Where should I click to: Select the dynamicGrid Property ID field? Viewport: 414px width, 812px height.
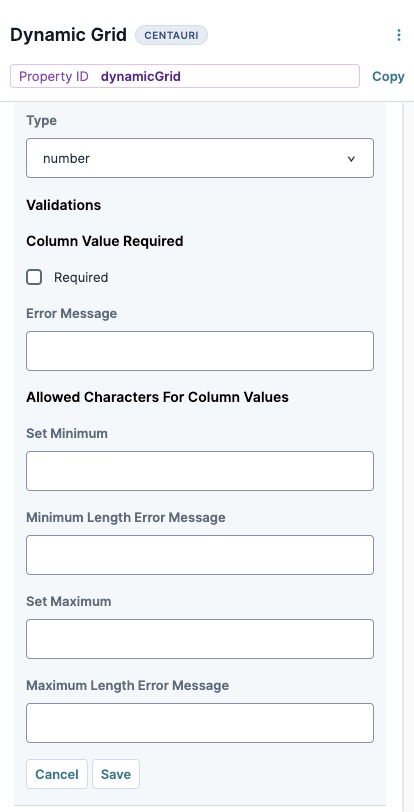tap(185, 76)
